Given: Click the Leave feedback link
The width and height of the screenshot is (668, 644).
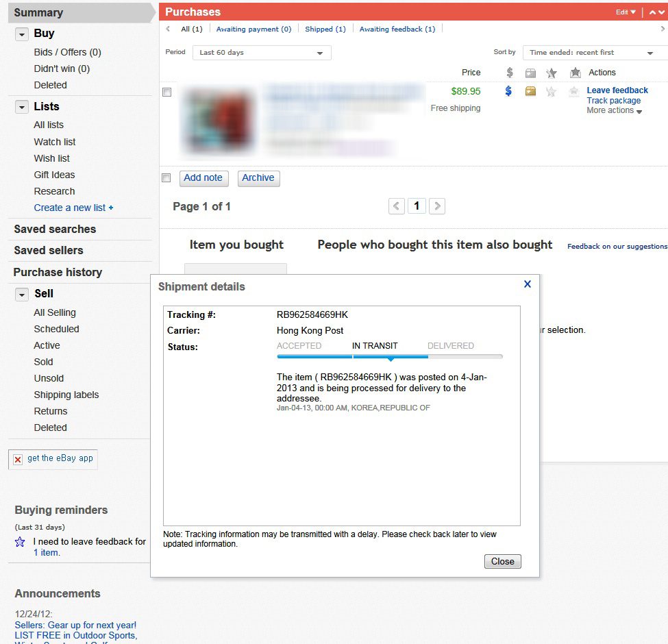Looking at the screenshot, I should pos(617,90).
